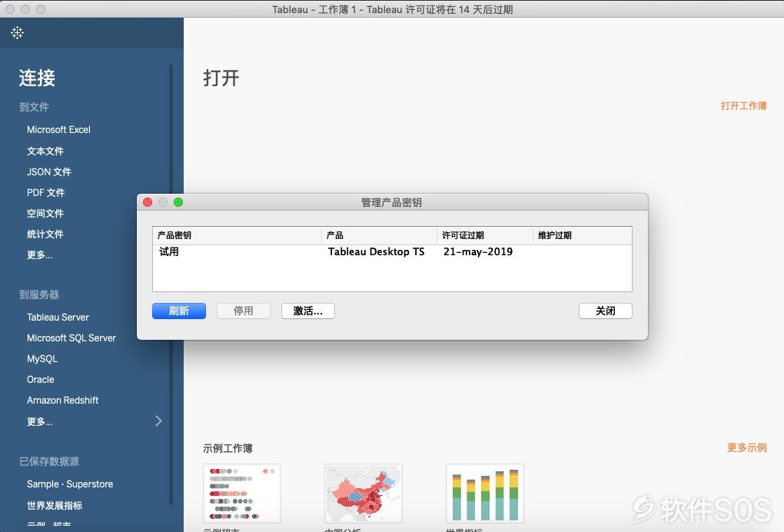The width and height of the screenshot is (784, 532).
Task: Select Amazon Redshift connector
Action: [62, 400]
